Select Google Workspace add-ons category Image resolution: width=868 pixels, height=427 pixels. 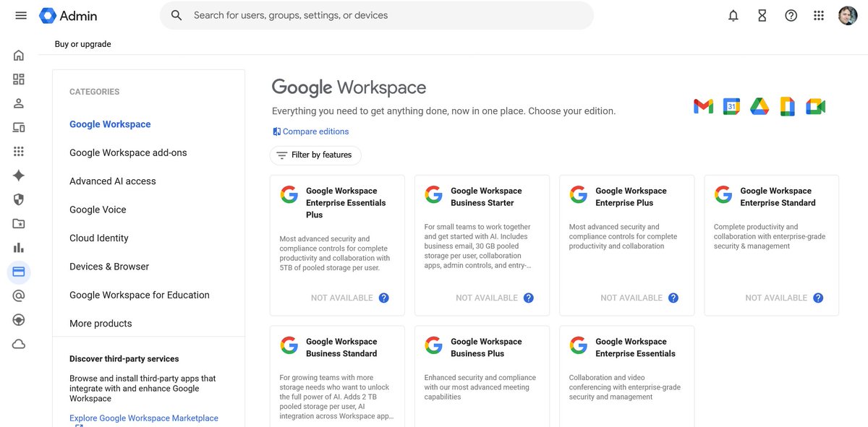point(128,152)
